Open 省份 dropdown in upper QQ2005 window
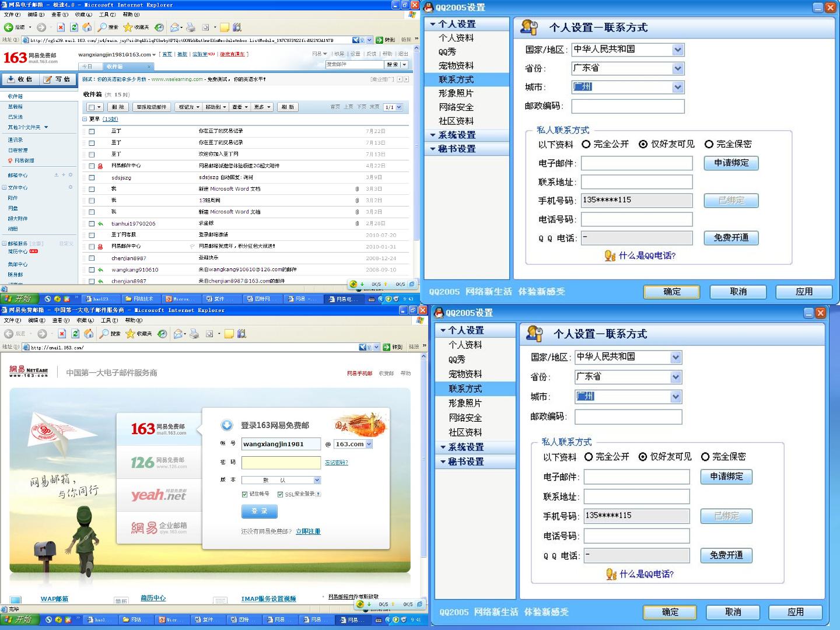The width and height of the screenshot is (840, 630). 677,68
